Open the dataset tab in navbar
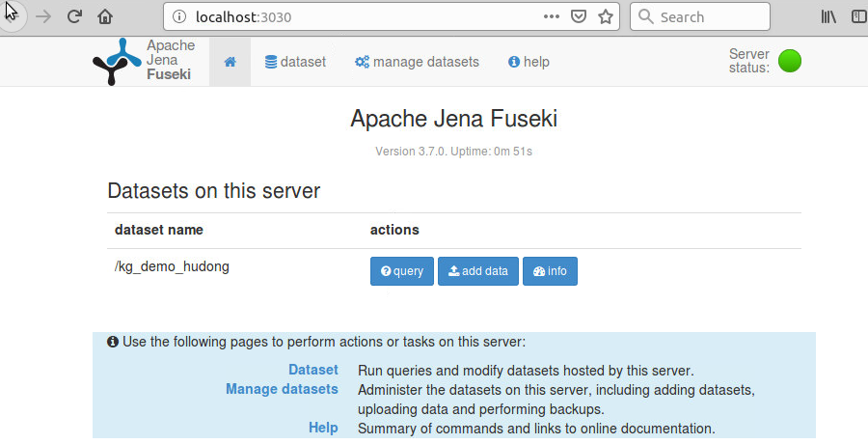 295,62
